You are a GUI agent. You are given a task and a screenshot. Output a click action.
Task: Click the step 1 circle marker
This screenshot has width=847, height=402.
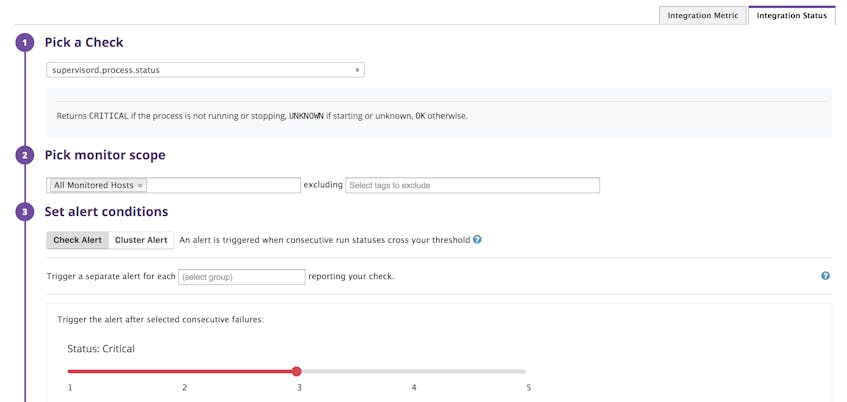click(x=25, y=42)
